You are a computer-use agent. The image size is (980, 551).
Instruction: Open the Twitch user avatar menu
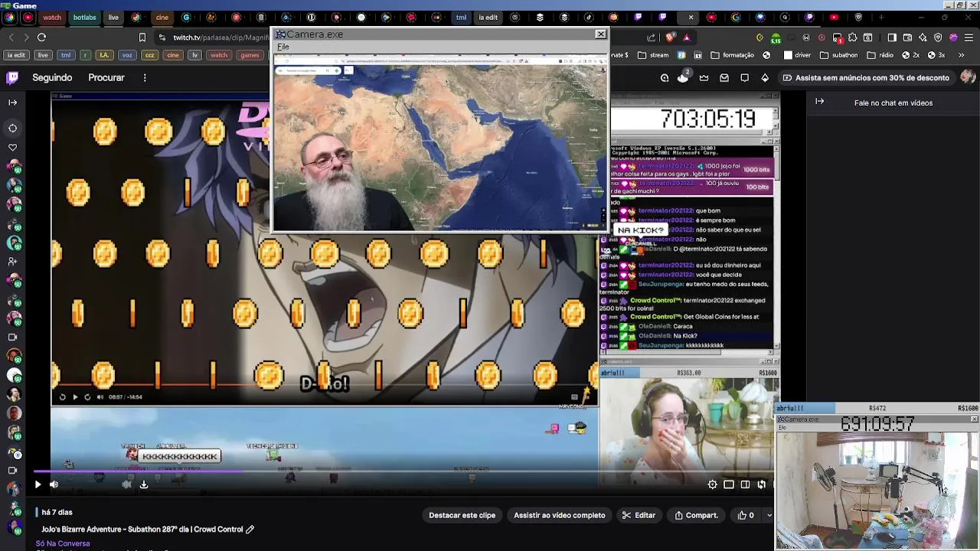[x=968, y=77]
